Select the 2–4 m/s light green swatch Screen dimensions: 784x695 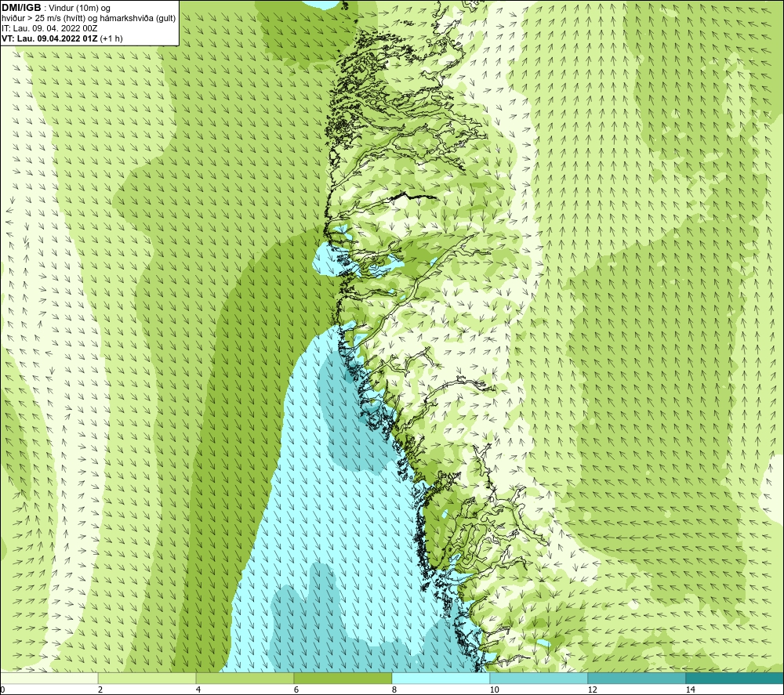coord(147,679)
